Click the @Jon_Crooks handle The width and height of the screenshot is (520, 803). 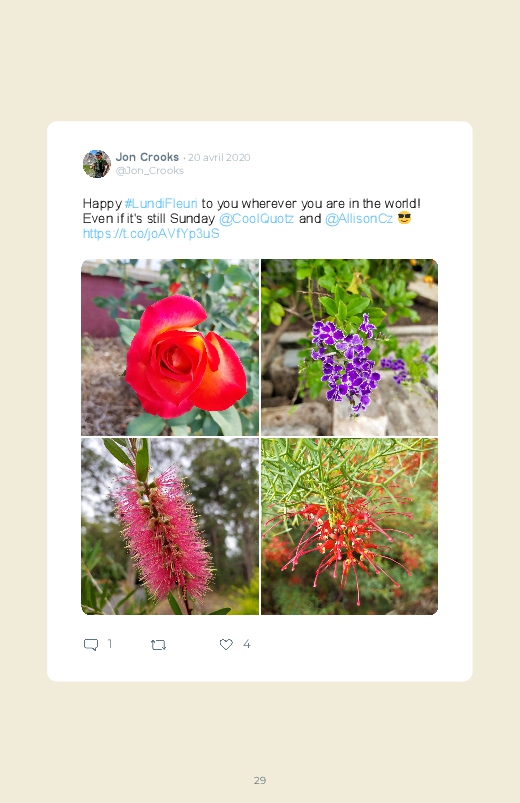tap(150, 171)
